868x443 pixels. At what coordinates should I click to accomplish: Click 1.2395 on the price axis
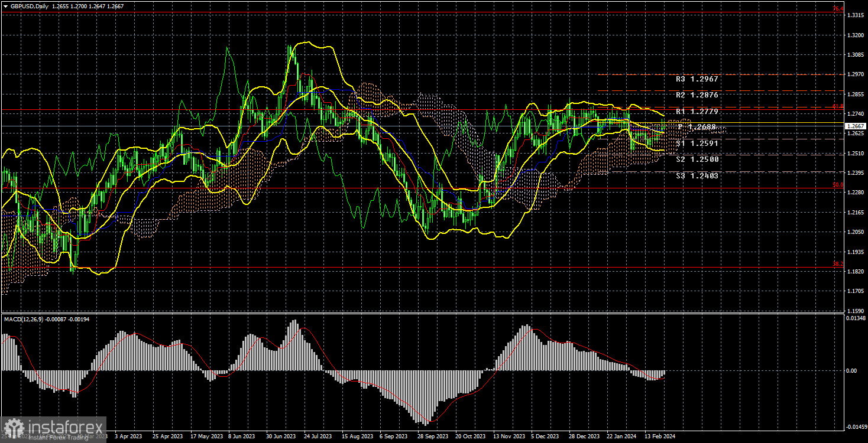point(856,173)
